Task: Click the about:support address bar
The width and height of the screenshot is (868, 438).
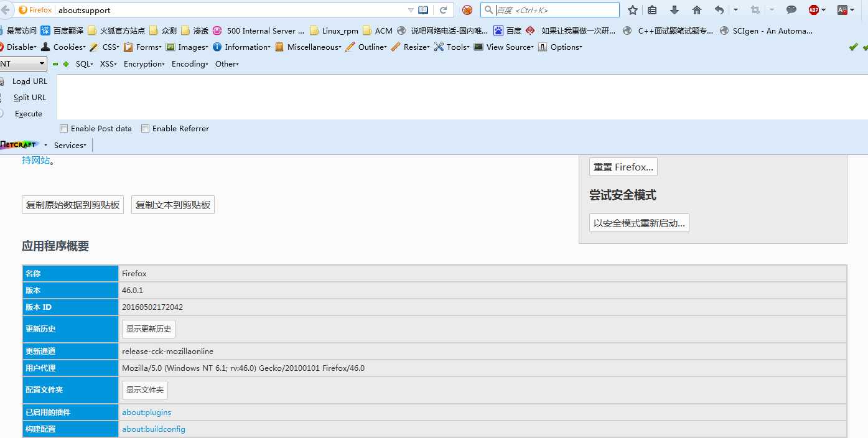Action: [230, 10]
